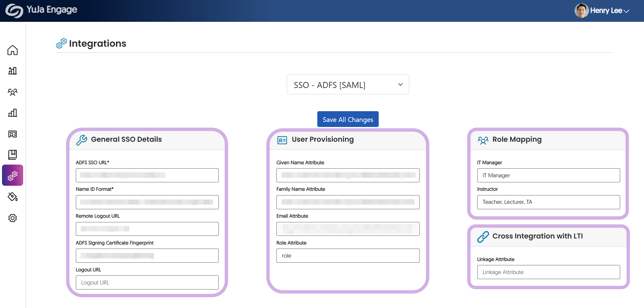The image size is (644, 308).
Task: Click the chain link icon in Cross Integration
Action: point(483,237)
